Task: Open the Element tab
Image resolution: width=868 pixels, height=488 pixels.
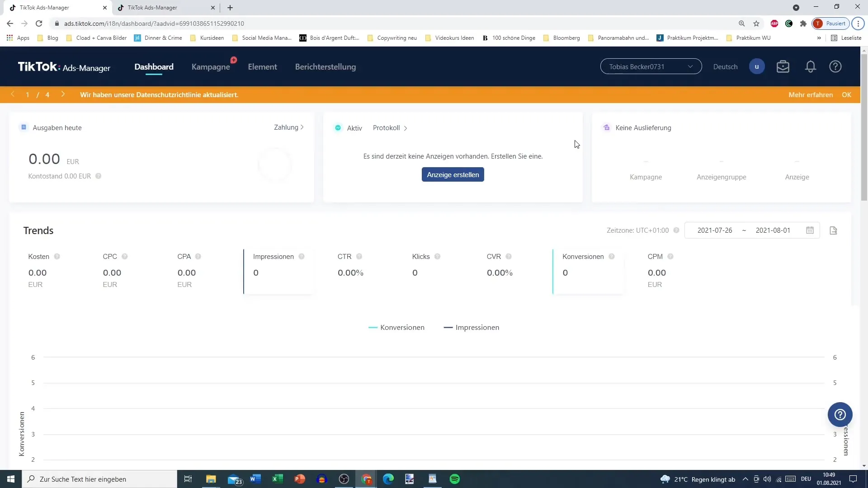Action: (x=262, y=67)
